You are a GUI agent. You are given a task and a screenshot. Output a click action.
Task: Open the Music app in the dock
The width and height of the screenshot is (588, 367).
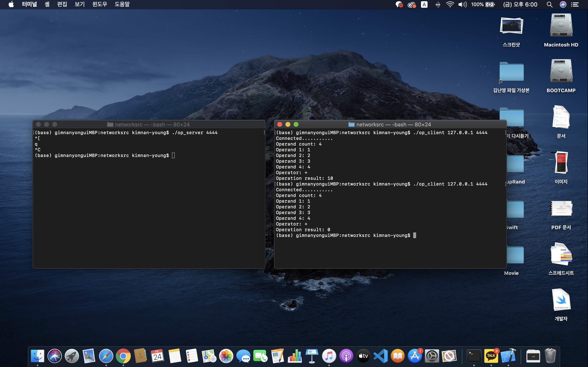tap(329, 356)
